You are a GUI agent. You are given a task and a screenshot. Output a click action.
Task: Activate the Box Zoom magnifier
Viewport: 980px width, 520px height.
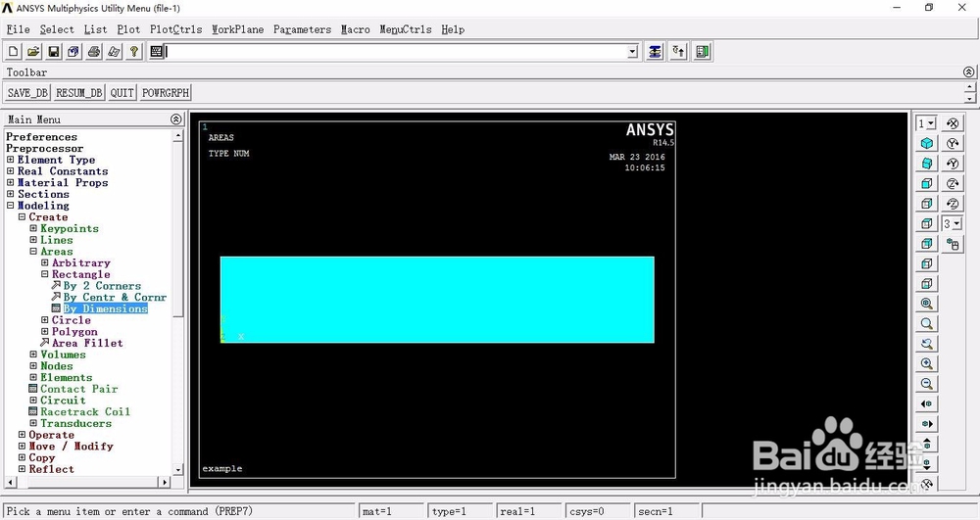pyautogui.click(x=927, y=323)
